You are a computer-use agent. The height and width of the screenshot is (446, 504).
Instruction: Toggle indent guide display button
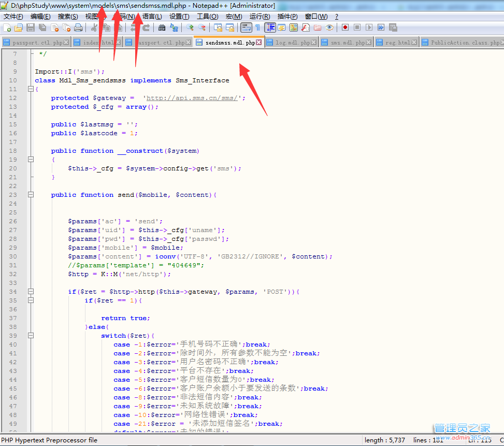click(x=270, y=27)
